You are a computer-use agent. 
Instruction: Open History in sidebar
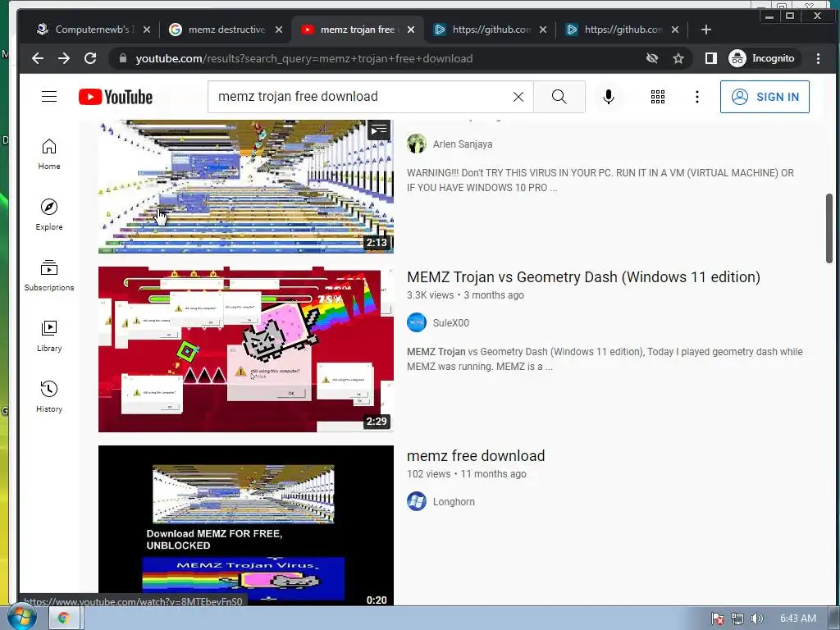pos(49,397)
